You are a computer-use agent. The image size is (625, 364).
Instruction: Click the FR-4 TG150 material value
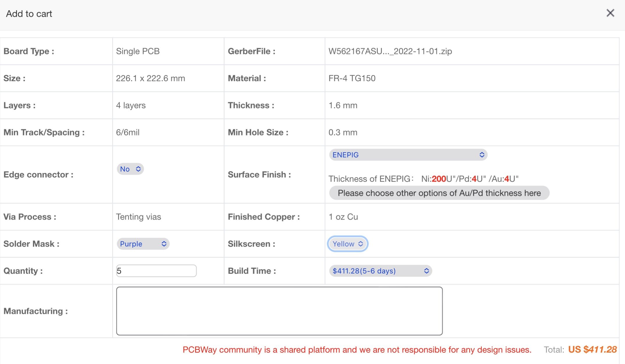pyautogui.click(x=352, y=78)
